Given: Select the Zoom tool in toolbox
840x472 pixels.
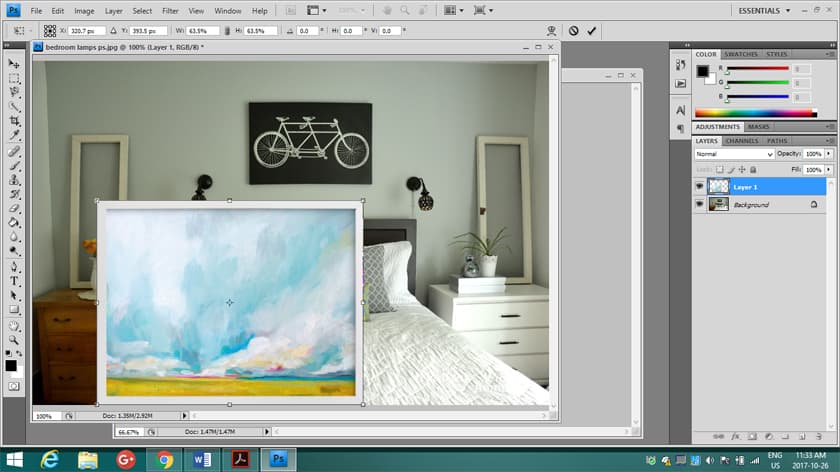Looking at the screenshot, I should (14, 340).
